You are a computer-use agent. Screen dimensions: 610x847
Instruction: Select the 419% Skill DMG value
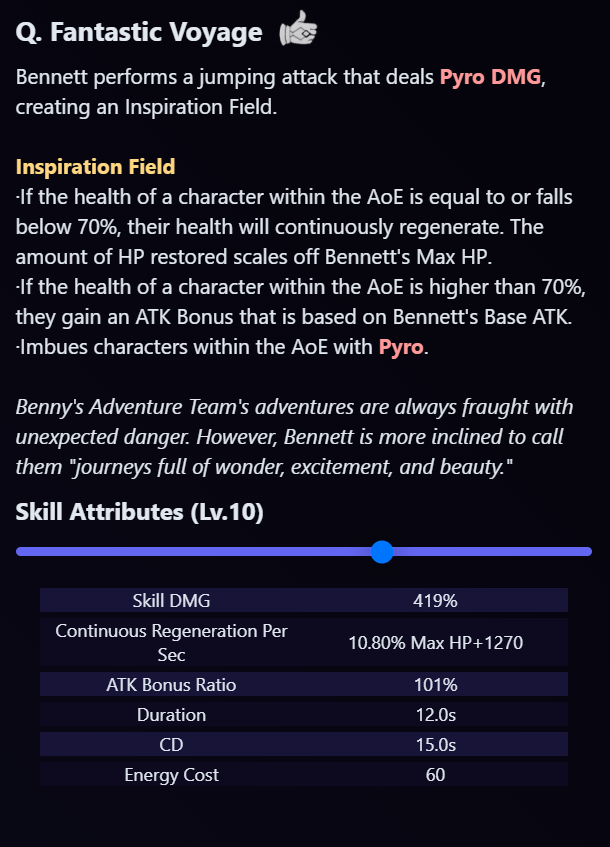tap(435, 601)
